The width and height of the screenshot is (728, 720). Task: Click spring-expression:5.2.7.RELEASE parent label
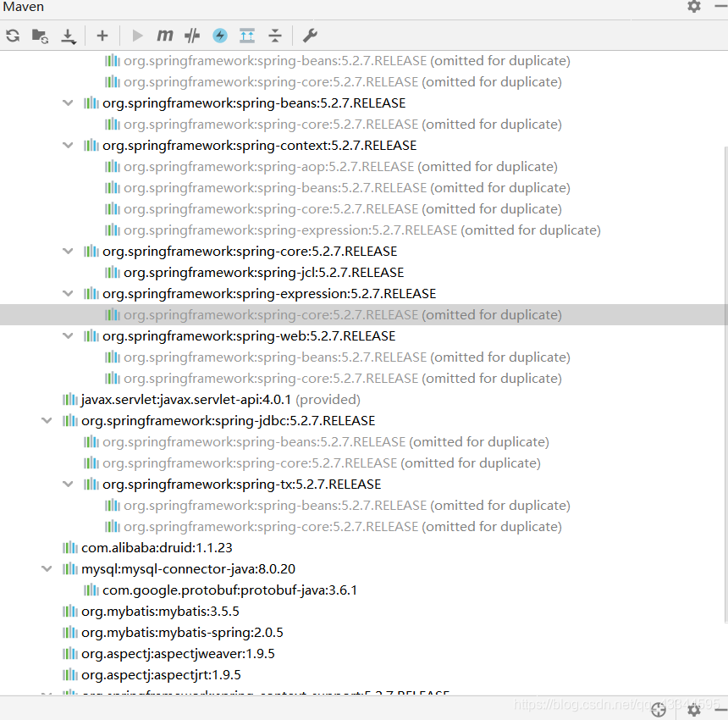(x=269, y=294)
